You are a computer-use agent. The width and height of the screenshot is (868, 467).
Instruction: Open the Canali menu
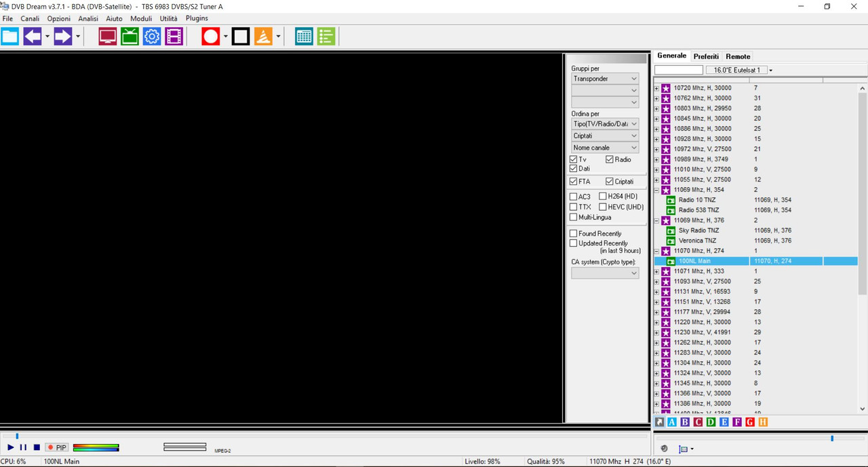pos(30,18)
